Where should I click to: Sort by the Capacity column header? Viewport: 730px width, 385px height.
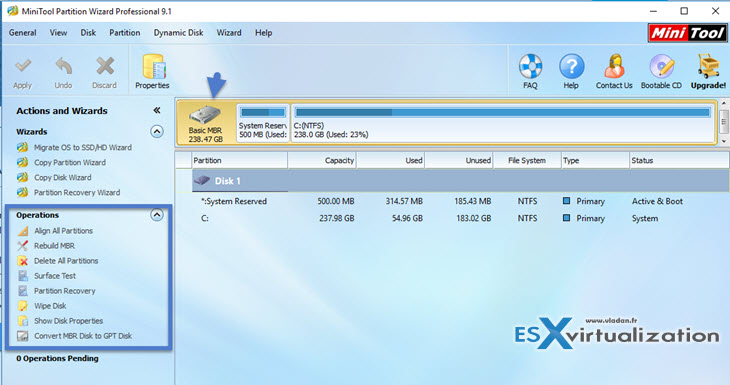322,160
